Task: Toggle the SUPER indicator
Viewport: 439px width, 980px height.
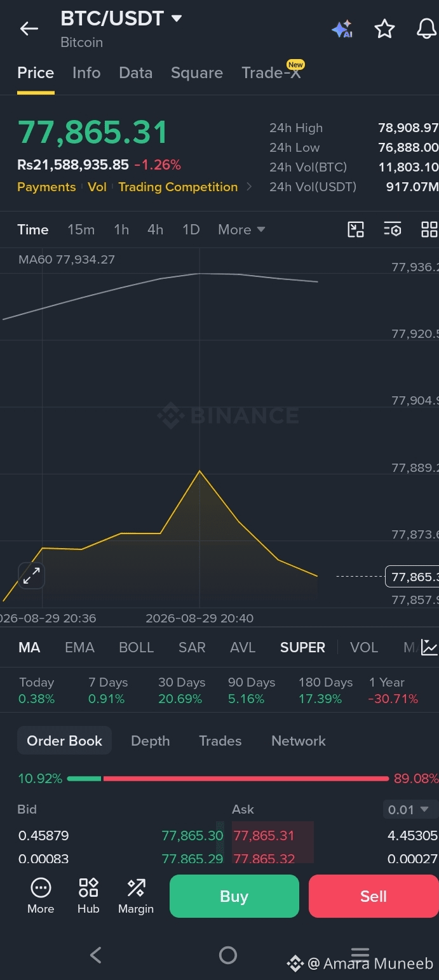Action: click(302, 647)
